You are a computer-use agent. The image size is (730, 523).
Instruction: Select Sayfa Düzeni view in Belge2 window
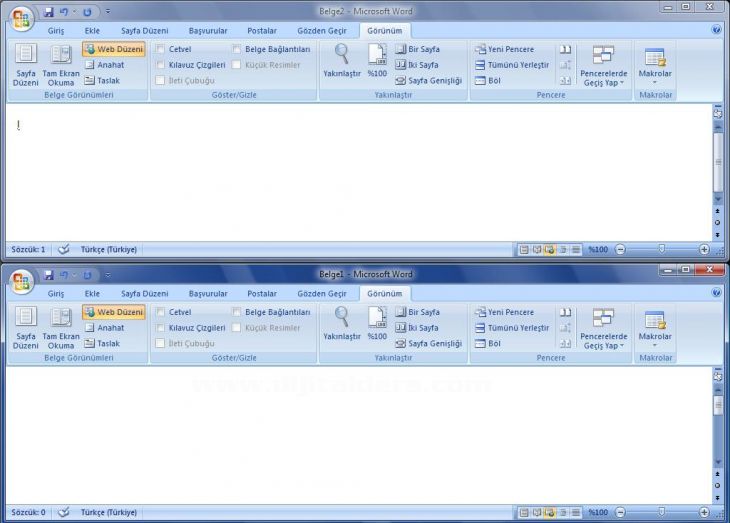pyautogui.click(x=26, y=65)
